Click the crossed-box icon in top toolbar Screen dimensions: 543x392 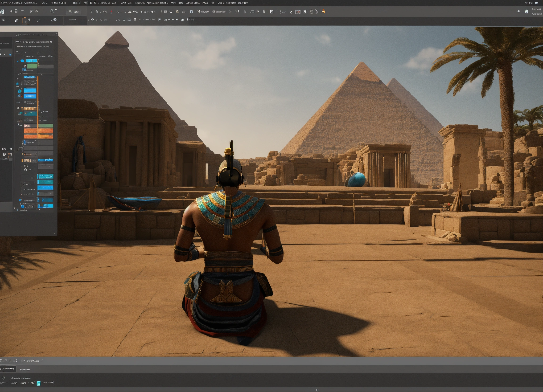click(x=305, y=12)
